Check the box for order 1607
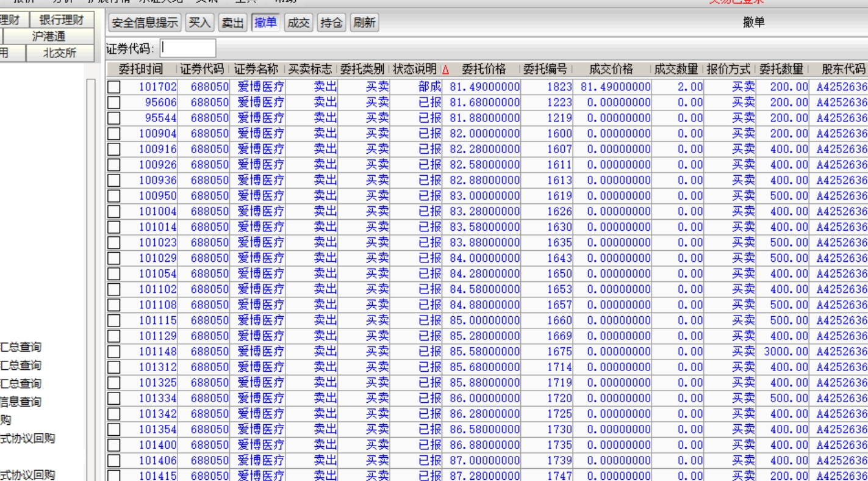The width and height of the screenshot is (868, 481). click(114, 149)
